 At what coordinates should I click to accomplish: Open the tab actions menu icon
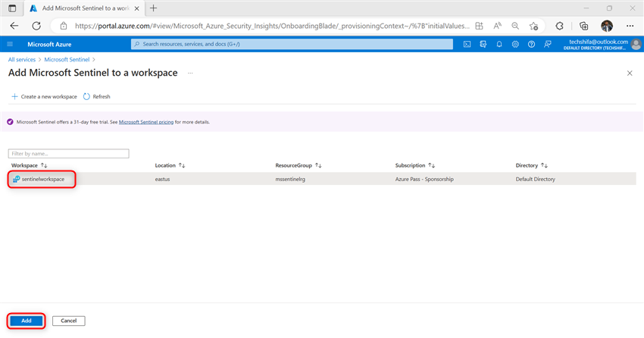coord(12,8)
